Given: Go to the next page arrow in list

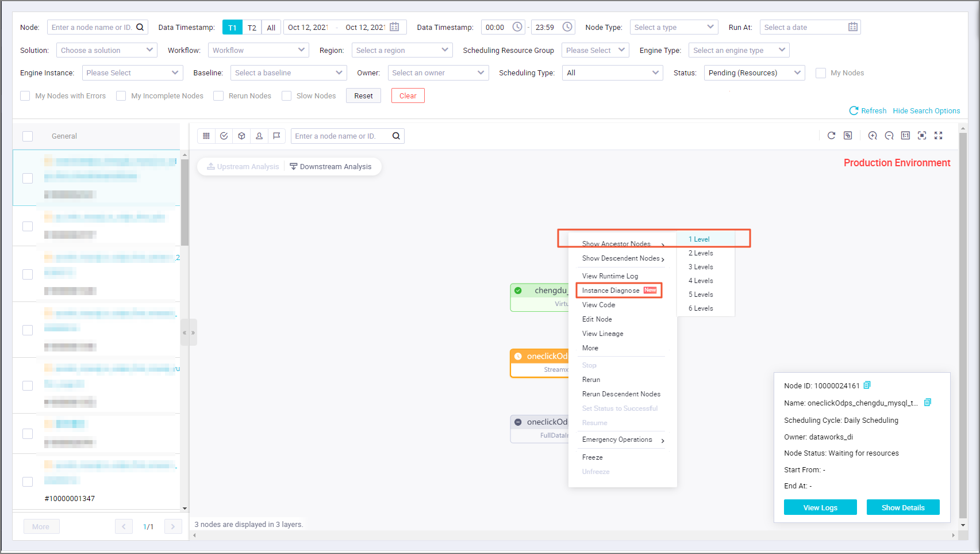Looking at the screenshot, I should tap(173, 526).
